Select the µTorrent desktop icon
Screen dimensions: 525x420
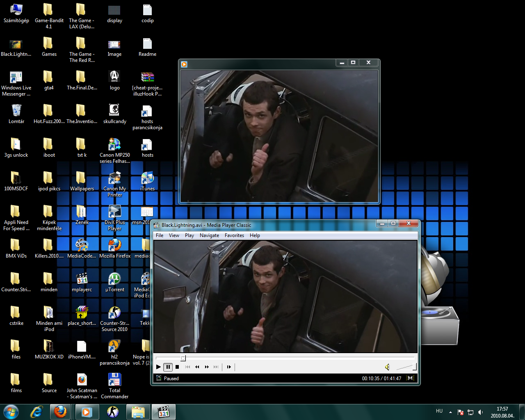tap(115, 282)
